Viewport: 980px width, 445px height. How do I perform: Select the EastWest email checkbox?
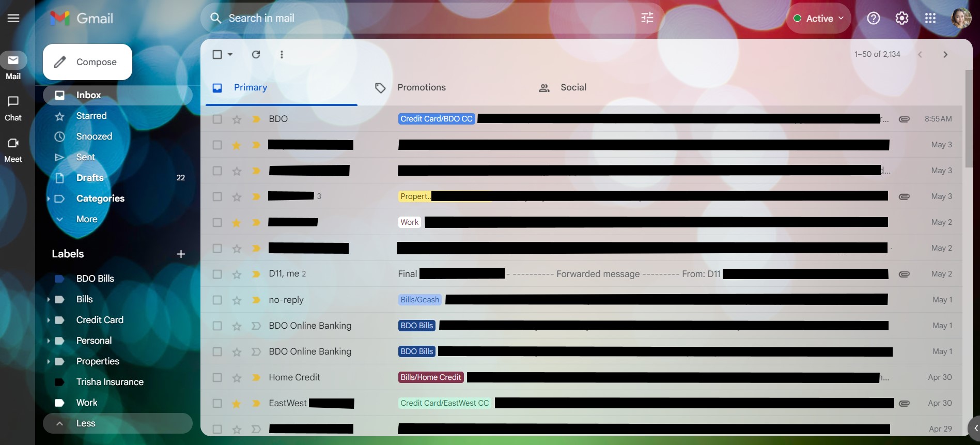click(x=217, y=404)
